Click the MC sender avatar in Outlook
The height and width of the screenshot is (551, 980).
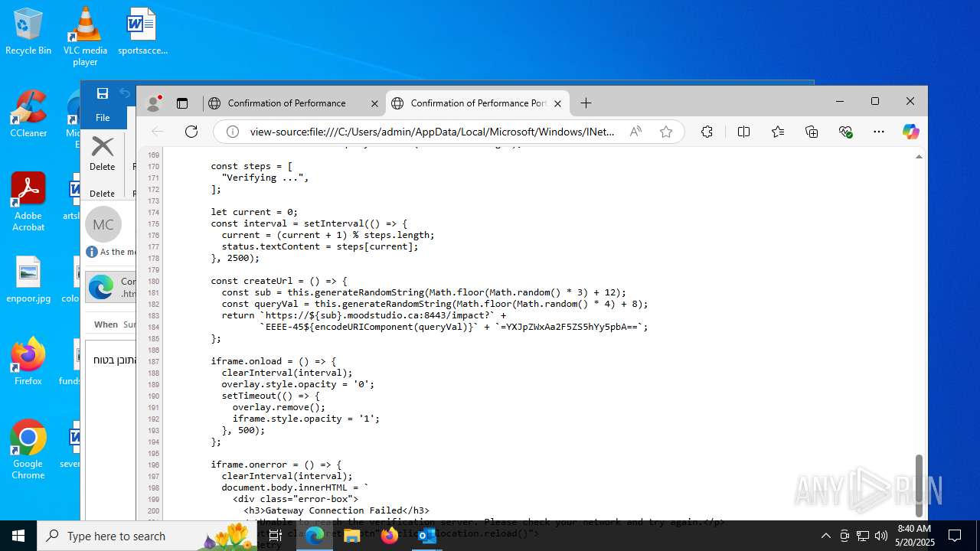coord(103,224)
